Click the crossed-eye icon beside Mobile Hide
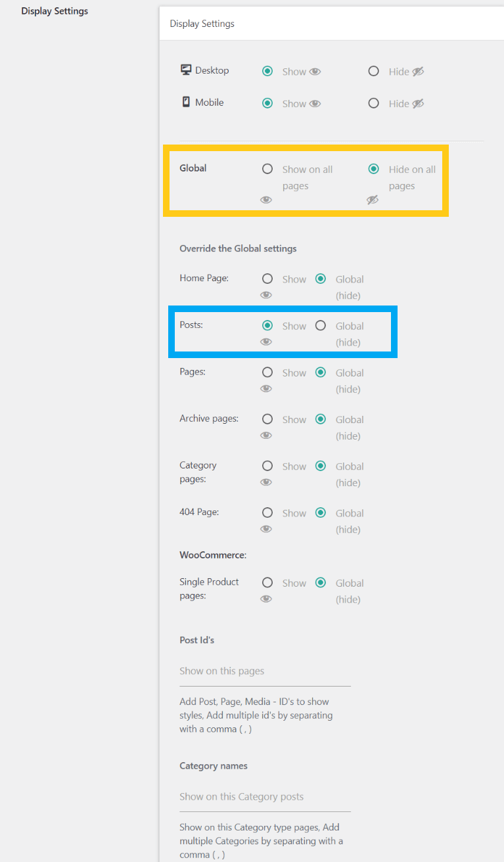Image resolution: width=504 pixels, height=862 pixels. pyautogui.click(x=418, y=103)
